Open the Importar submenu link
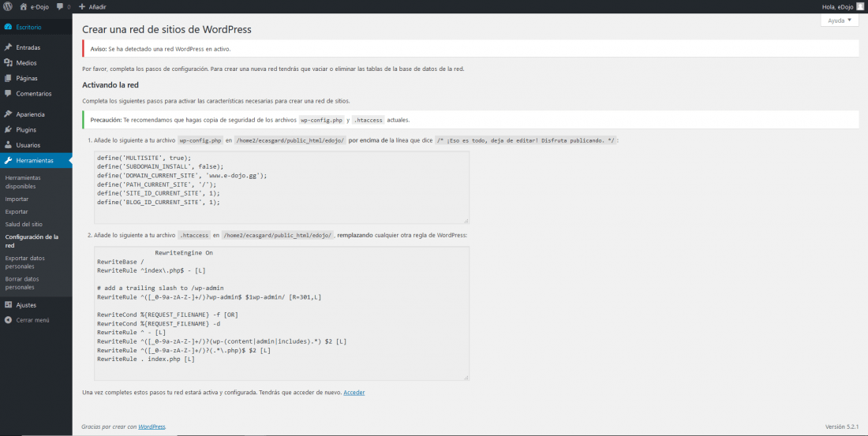The height and width of the screenshot is (436, 868). (x=17, y=199)
